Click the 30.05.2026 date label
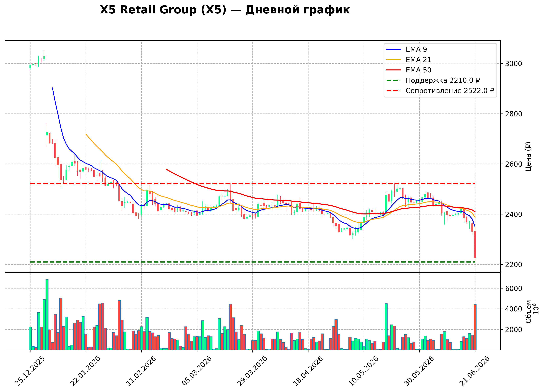The image size is (545, 392). (419, 371)
